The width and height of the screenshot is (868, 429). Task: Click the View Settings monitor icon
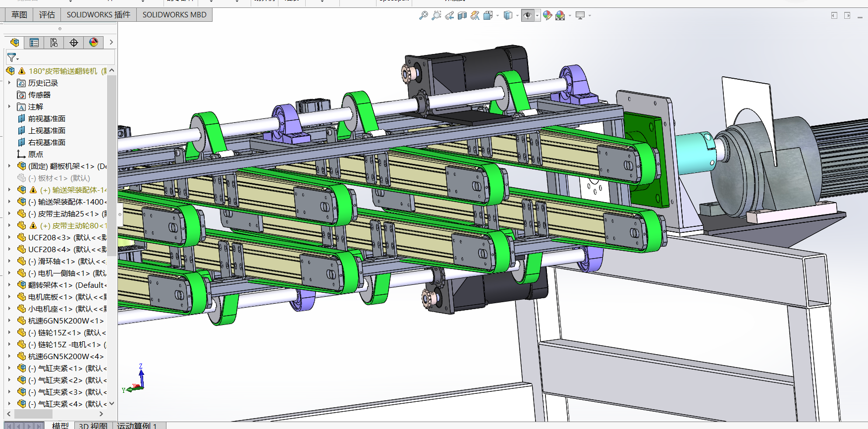pos(580,15)
